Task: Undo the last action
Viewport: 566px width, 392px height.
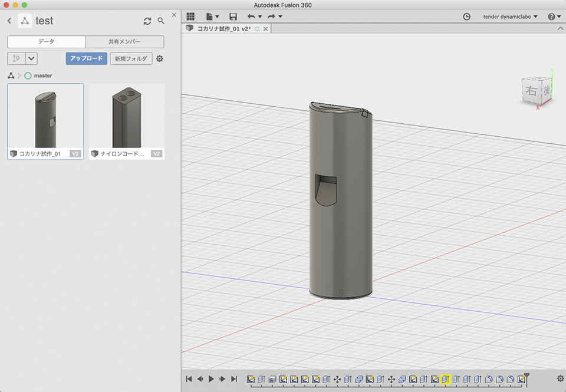Action: pos(251,17)
